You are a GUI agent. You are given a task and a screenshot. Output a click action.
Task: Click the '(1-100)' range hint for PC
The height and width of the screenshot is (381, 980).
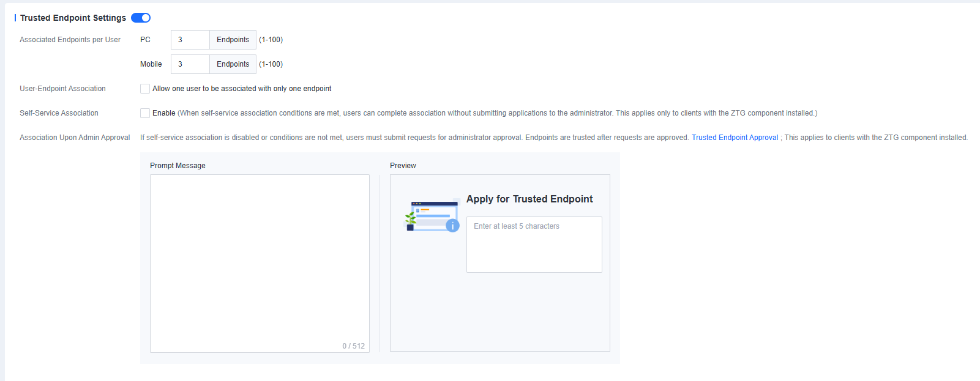pos(271,40)
